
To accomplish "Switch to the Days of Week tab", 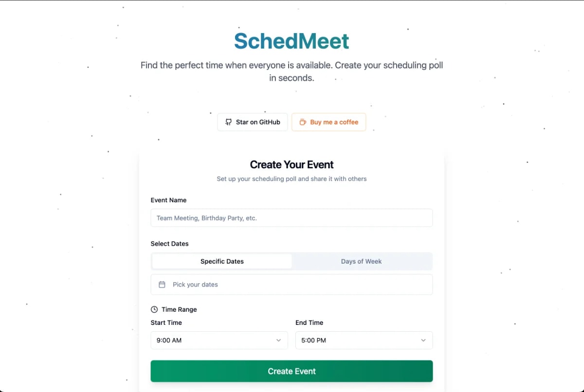I will coord(361,261).
